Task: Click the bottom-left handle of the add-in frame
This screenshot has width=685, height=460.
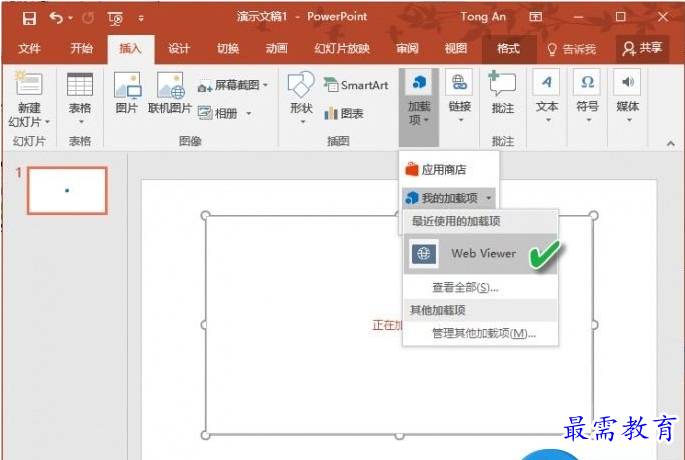Action: click(205, 435)
